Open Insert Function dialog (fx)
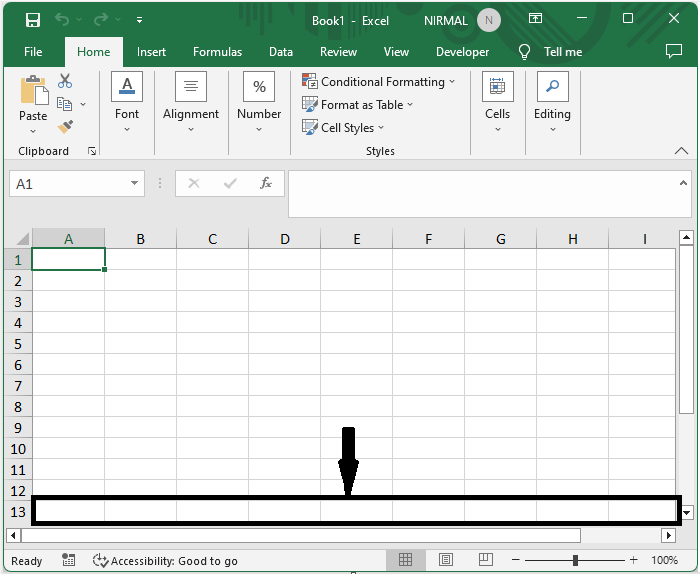700x574 pixels. (266, 183)
